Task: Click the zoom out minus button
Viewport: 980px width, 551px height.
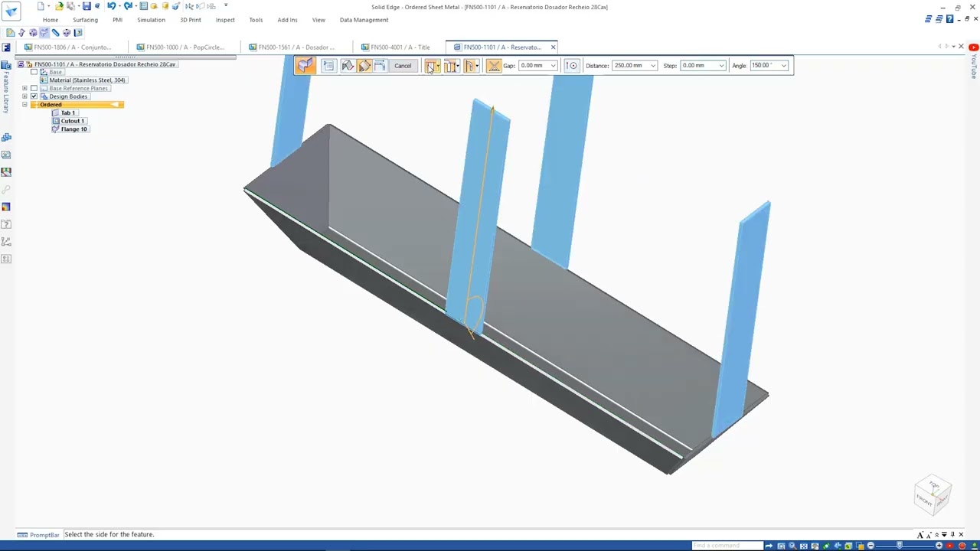Action: [x=871, y=546]
